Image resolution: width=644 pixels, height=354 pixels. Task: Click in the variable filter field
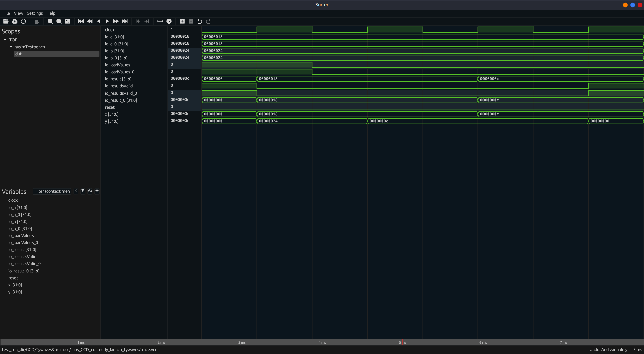tap(52, 191)
